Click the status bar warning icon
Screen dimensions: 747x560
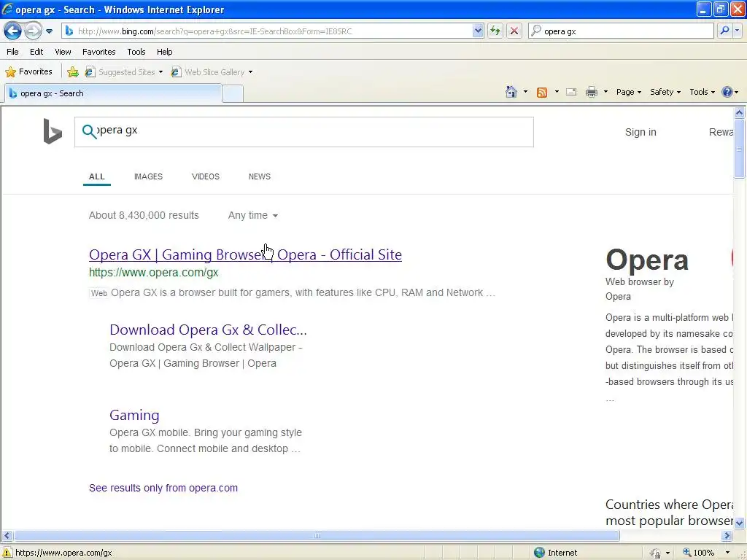7,553
